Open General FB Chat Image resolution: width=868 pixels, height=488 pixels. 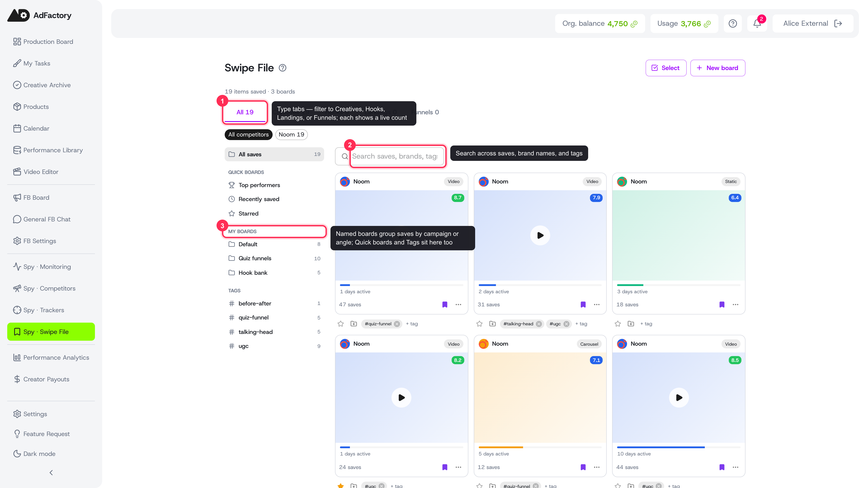51,219
